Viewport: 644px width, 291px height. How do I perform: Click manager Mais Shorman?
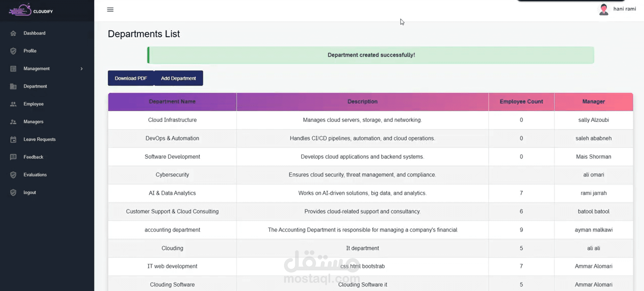[x=593, y=156]
